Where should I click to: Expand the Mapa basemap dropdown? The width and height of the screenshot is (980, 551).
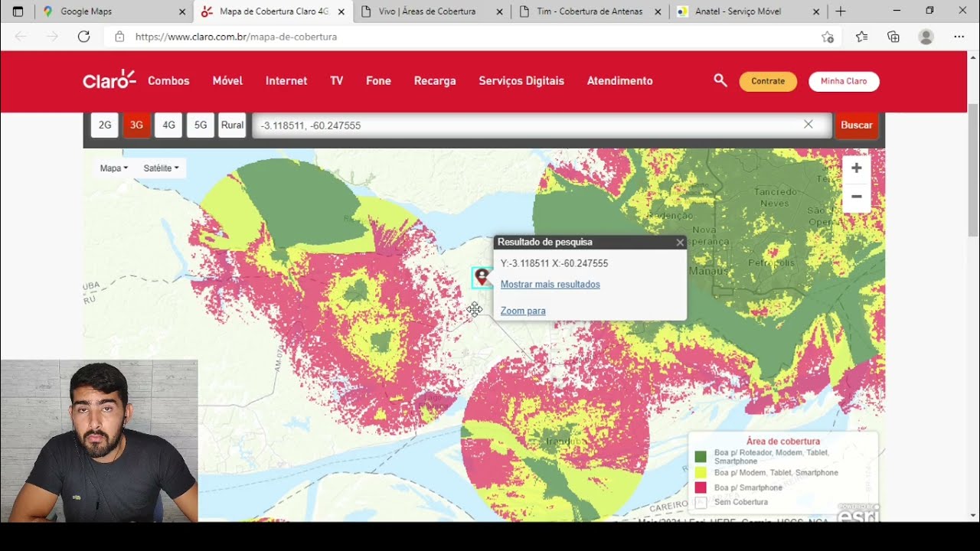tap(114, 168)
